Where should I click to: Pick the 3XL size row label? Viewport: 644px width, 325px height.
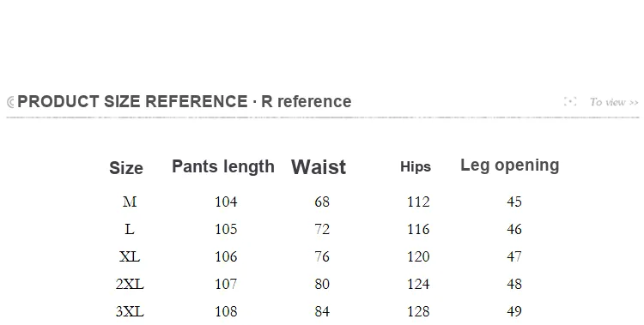tap(130, 311)
